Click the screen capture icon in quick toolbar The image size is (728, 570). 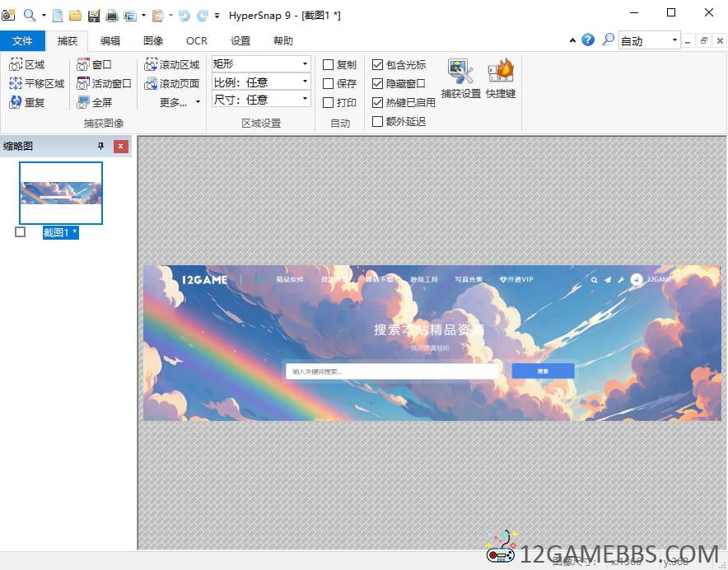[130, 16]
